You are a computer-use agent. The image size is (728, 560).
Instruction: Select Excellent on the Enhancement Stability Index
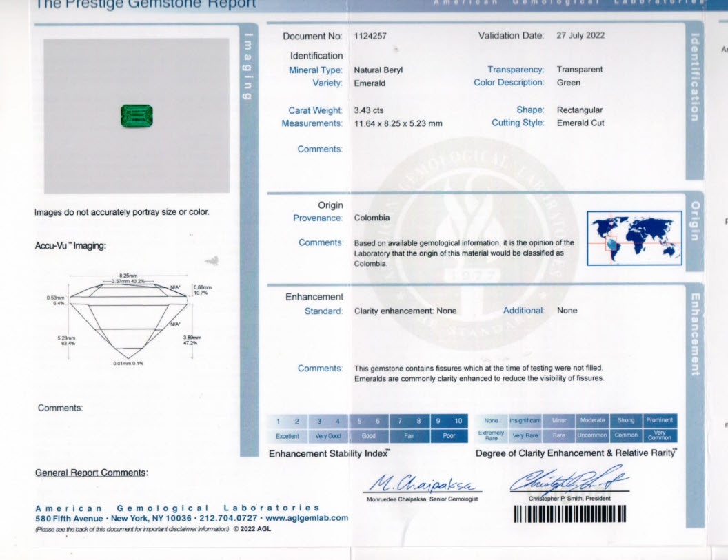point(289,436)
